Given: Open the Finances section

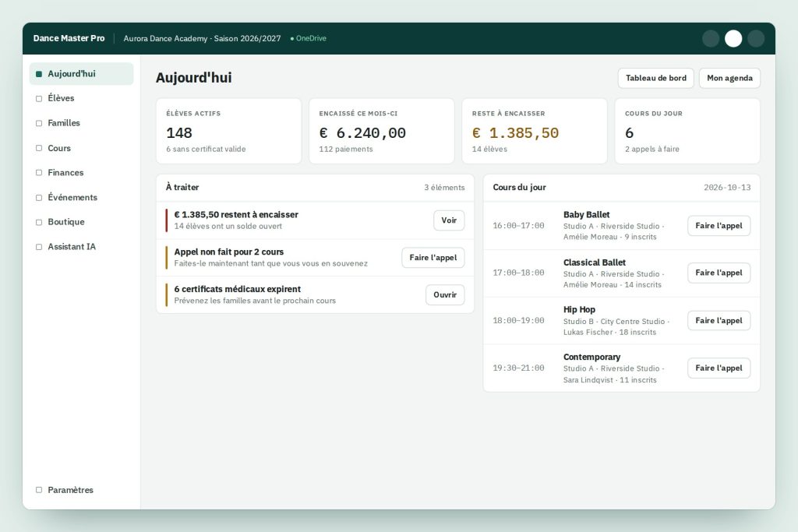Looking at the screenshot, I should pyautogui.click(x=81, y=172).
